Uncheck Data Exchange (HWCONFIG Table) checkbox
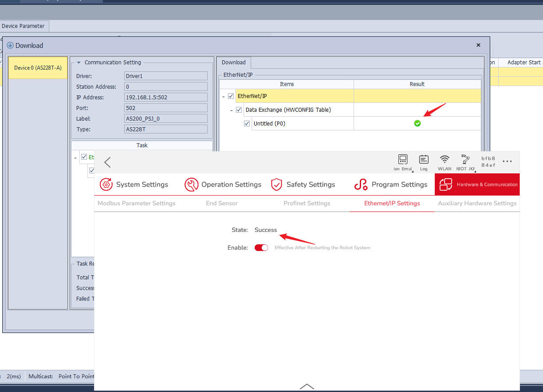 (x=239, y=110)
